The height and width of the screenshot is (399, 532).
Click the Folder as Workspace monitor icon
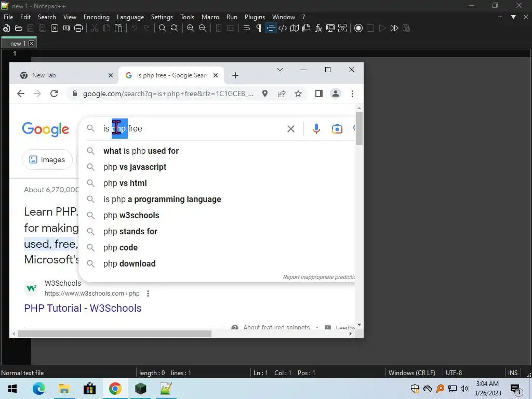pos(330,28)
